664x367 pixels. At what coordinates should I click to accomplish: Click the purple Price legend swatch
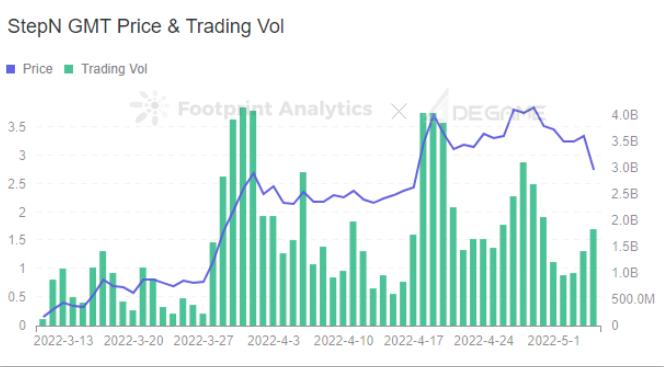[x=11, y=69]
